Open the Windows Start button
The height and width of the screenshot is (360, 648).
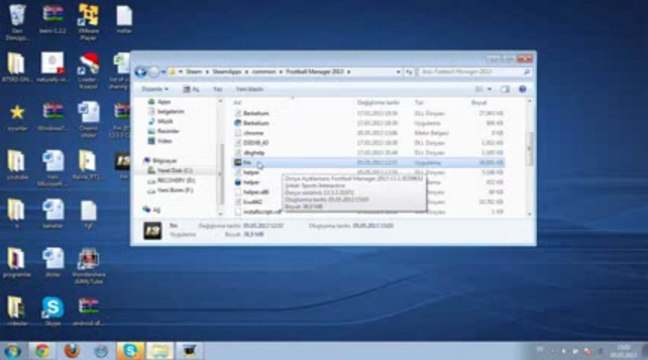coord(12,351)
